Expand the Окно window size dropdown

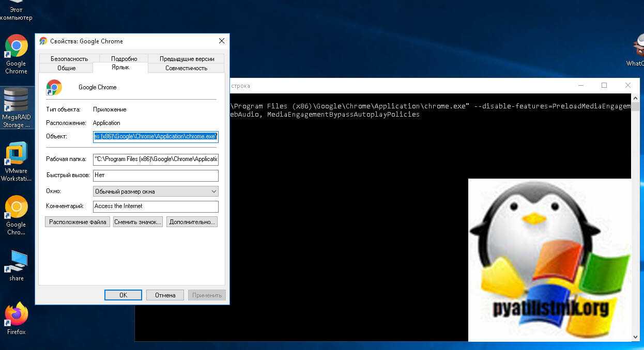(156, 192)
